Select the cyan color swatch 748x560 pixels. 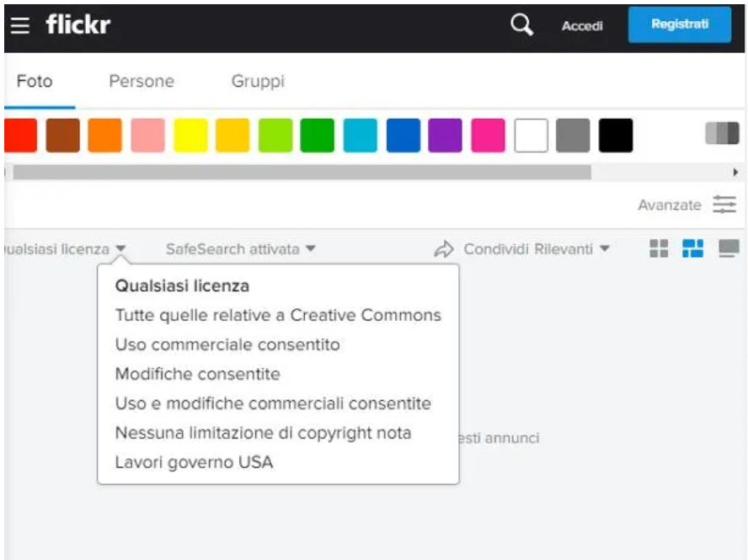point(361,136)
